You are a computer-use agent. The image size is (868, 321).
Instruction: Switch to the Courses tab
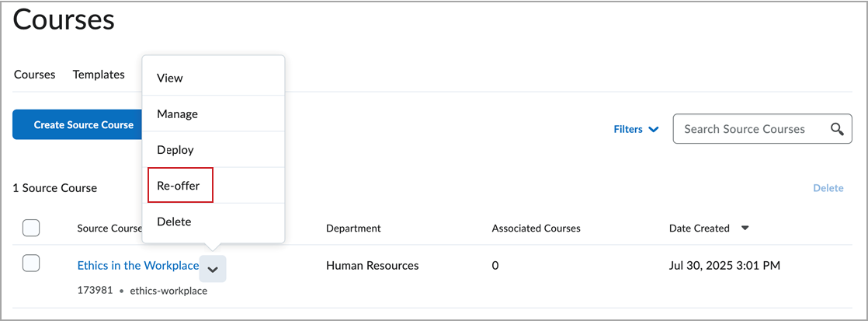click(x=34, y=75)
